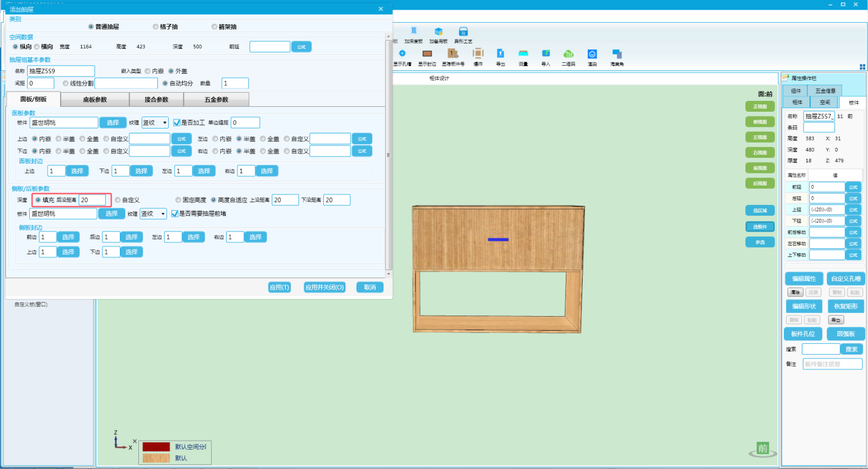This screenshot has width=868, height=469.
Task: Select the 格子抽 radio option
Action: (x=156, y=27)
